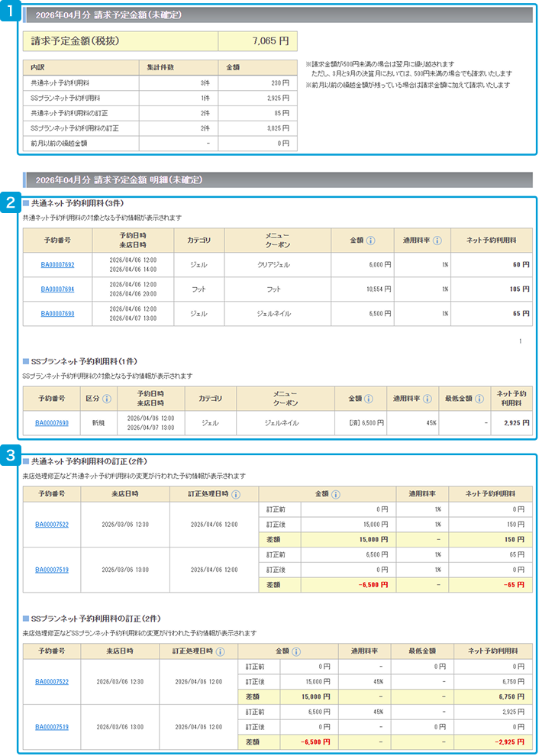Open reservation link BA00007694

click(x=57, y=289)
